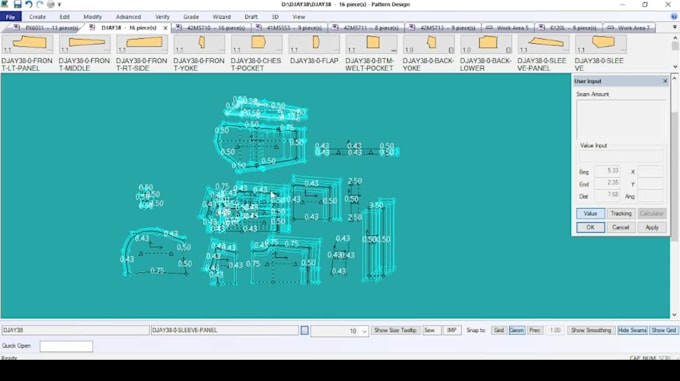Select the BTM-WELT-POCKET piece thumbnail
This screenshot has width=680, height=381.
coord(371,44)
